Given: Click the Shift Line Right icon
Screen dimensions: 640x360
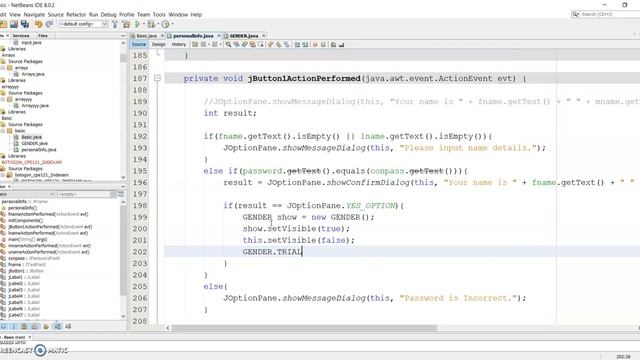Looking at the screenshot, I should [305, 44].
